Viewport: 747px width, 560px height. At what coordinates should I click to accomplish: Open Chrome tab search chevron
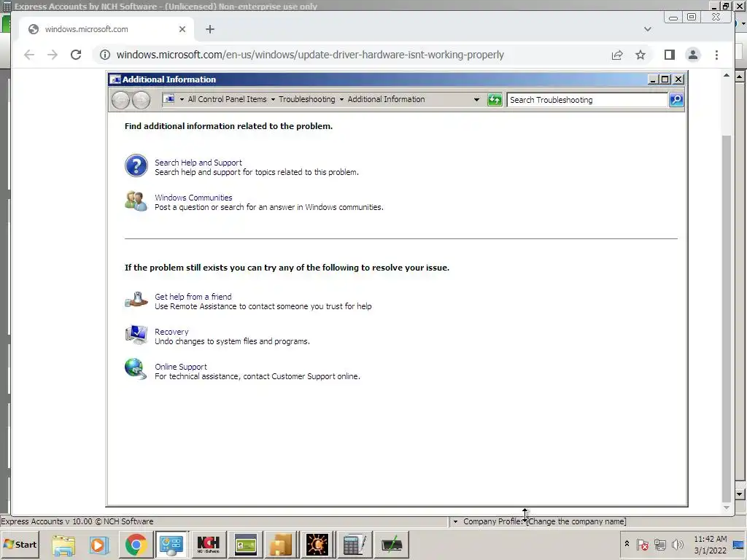[x=648, y=29]
